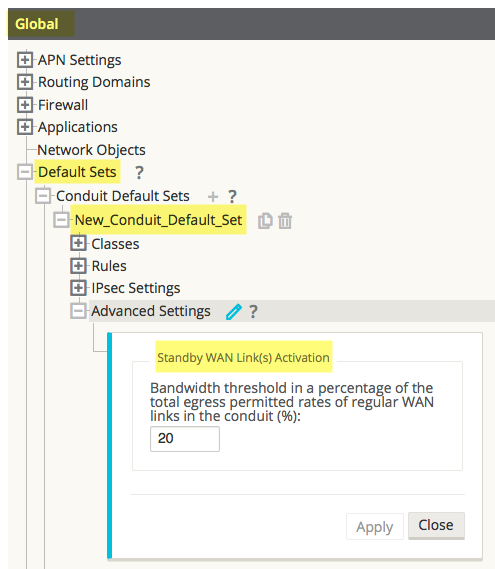Expand the IPsec Settings node
This screenshot has width=495, height=569.
[x=78, y=288]
